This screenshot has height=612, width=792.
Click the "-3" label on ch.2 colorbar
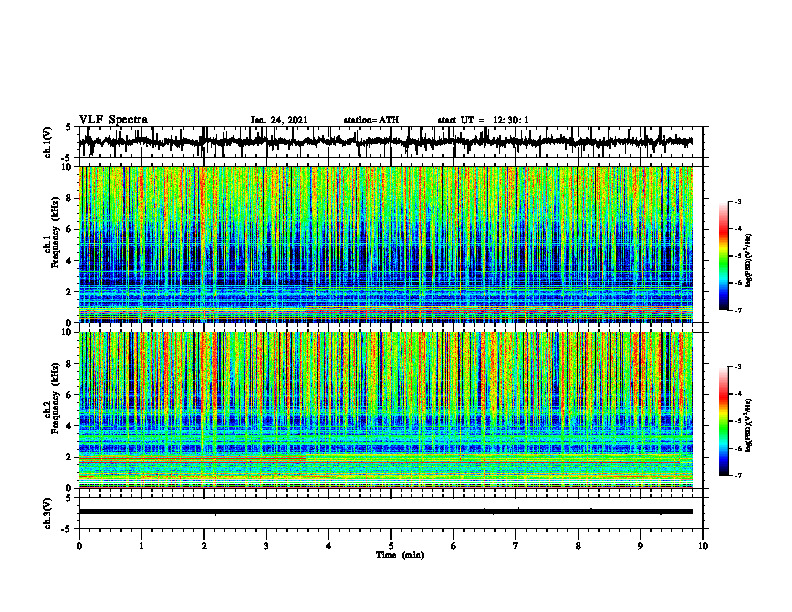[x=738, y=367]
